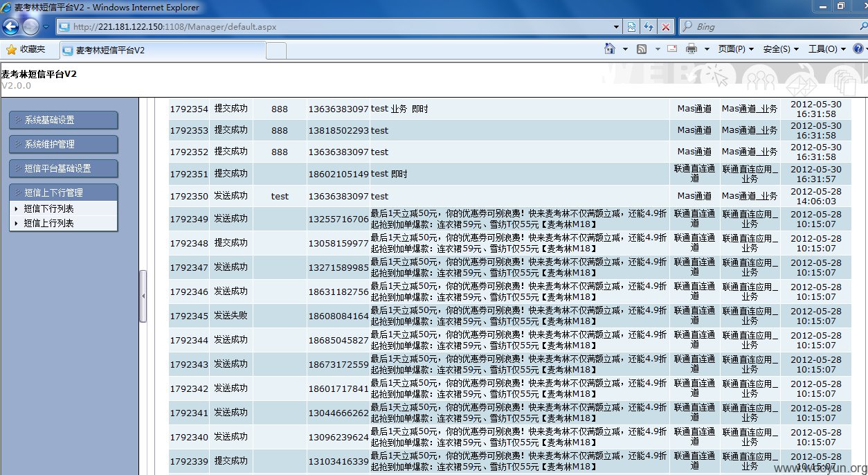The height and width of the screenshot is (475, 868).
Task: Open 短信下行列表 in the sidebar
Action: coord(49,208)
